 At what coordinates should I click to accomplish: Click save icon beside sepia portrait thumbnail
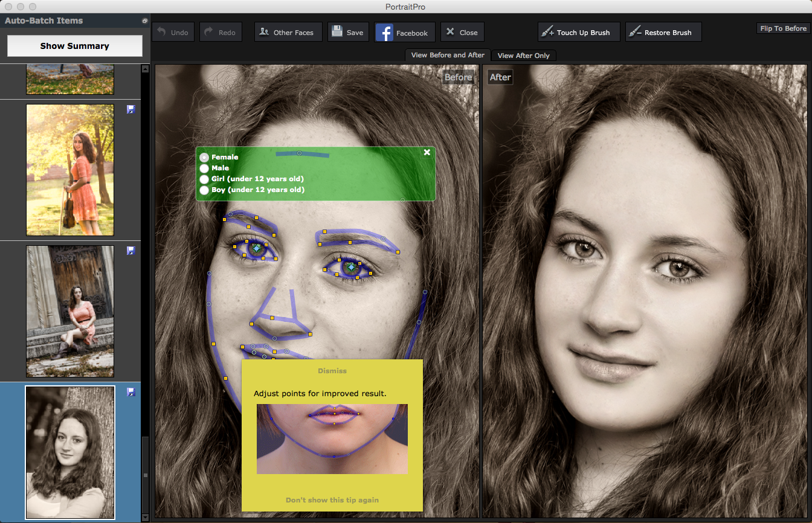130,392
